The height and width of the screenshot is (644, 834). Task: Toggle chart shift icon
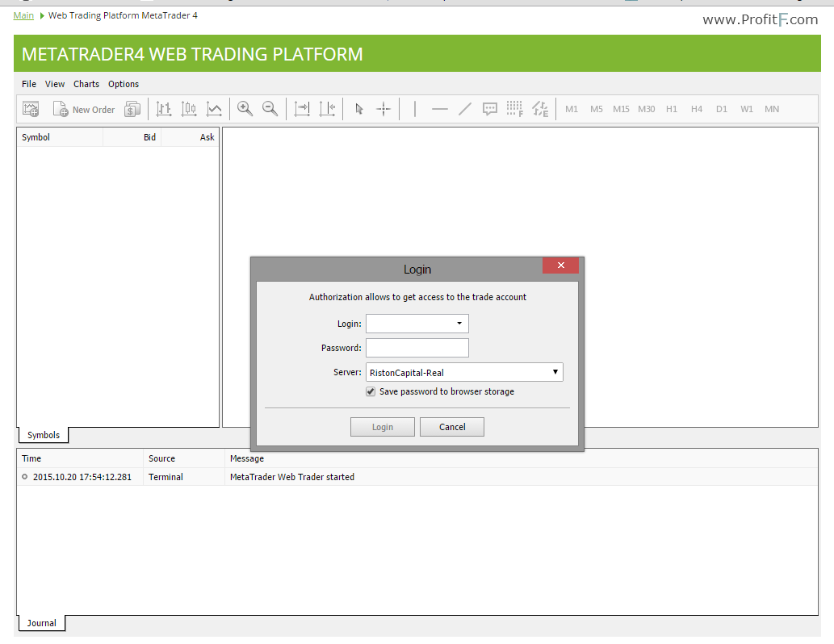tap(327, 109)
